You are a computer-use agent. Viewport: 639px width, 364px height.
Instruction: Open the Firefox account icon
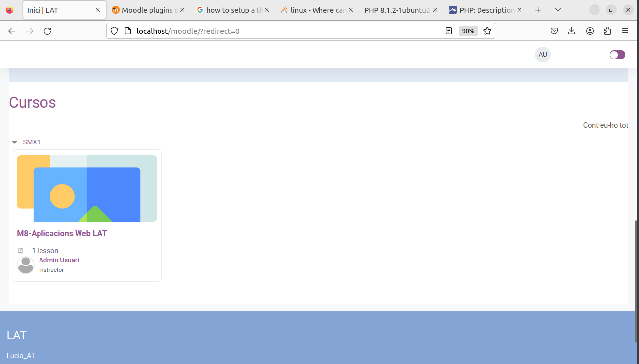click(x=589, y=31)
